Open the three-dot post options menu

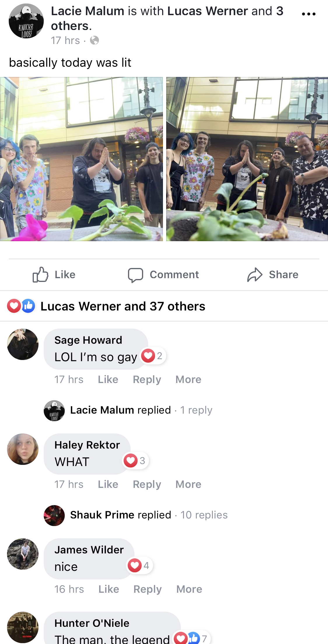click(x=309, y=14)
